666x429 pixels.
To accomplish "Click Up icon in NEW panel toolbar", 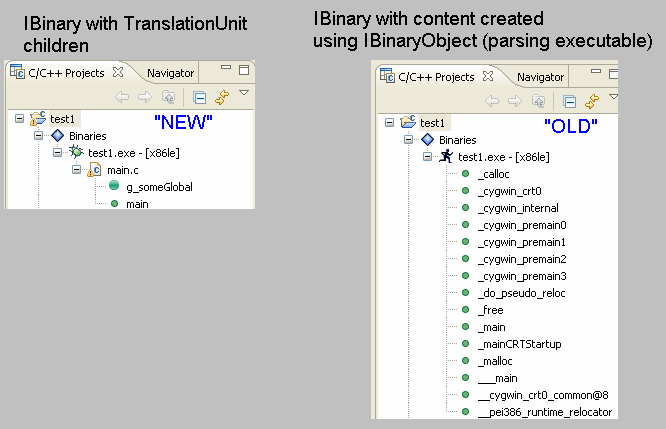I will pyautogui.click(x=169, y=97).
